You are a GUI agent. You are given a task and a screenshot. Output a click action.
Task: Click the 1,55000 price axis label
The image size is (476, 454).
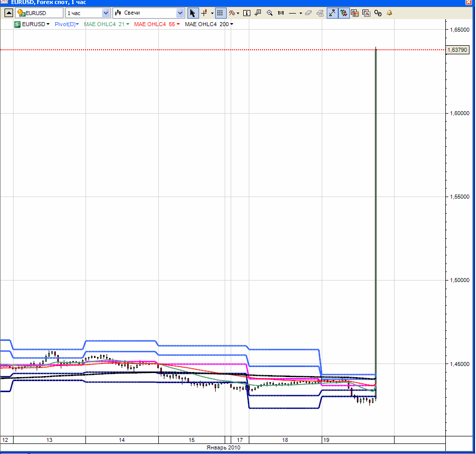[459, 197]
